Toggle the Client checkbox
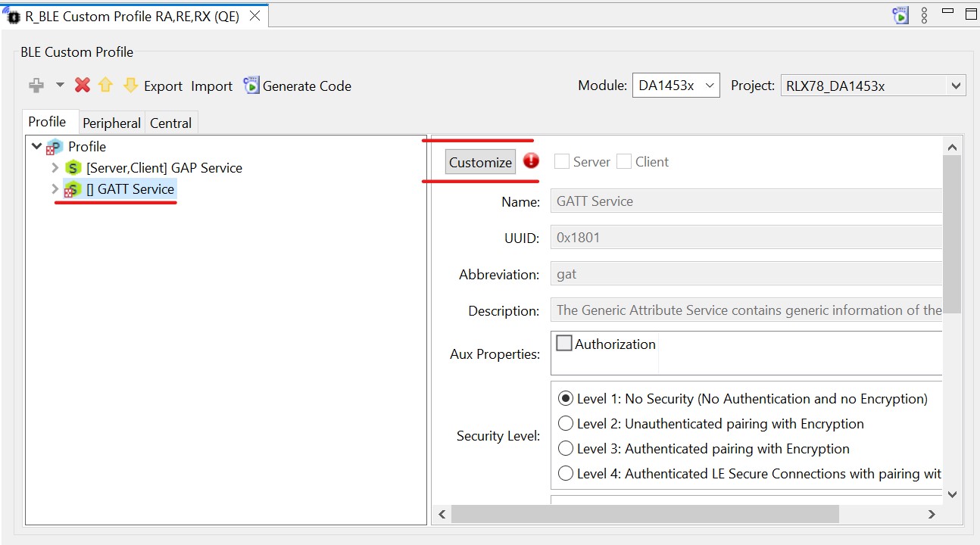980x545 pixels. [x=623, y=161]
